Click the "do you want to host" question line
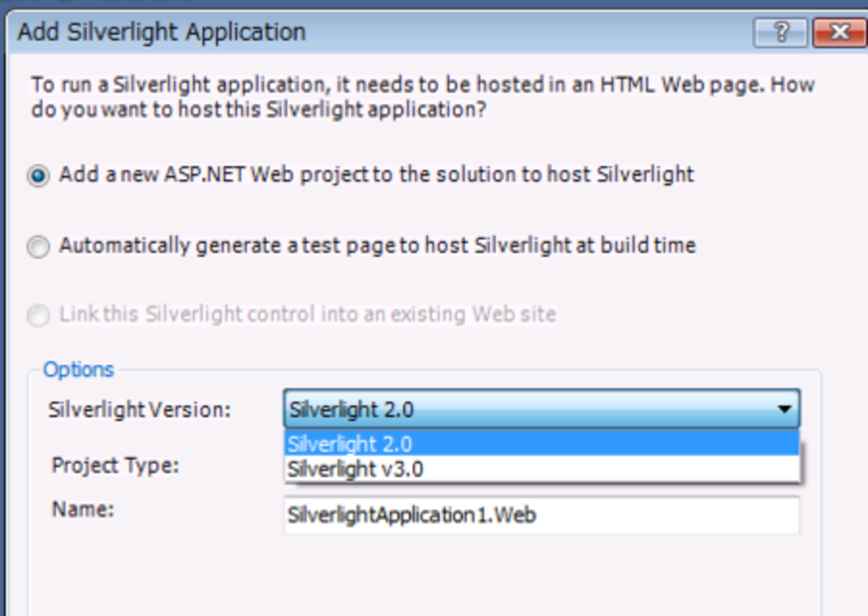 click(258, 110)
